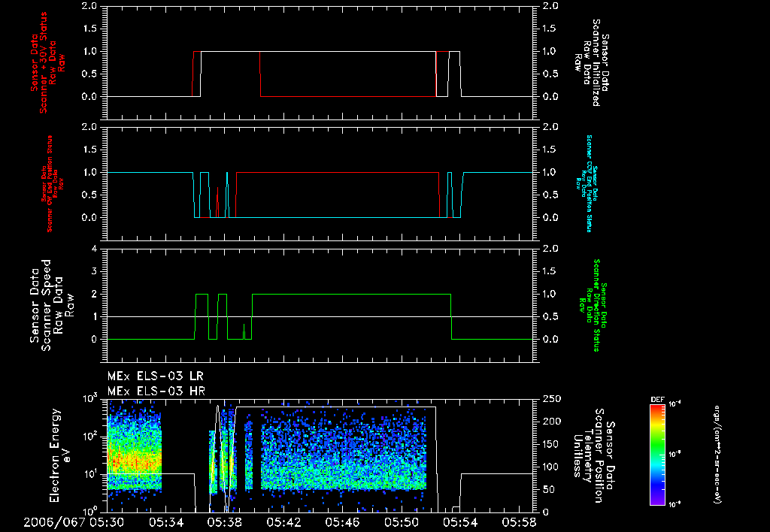Click the bottom value label beside color bar
The image size is (770, 532).
(x=675, y=504)
